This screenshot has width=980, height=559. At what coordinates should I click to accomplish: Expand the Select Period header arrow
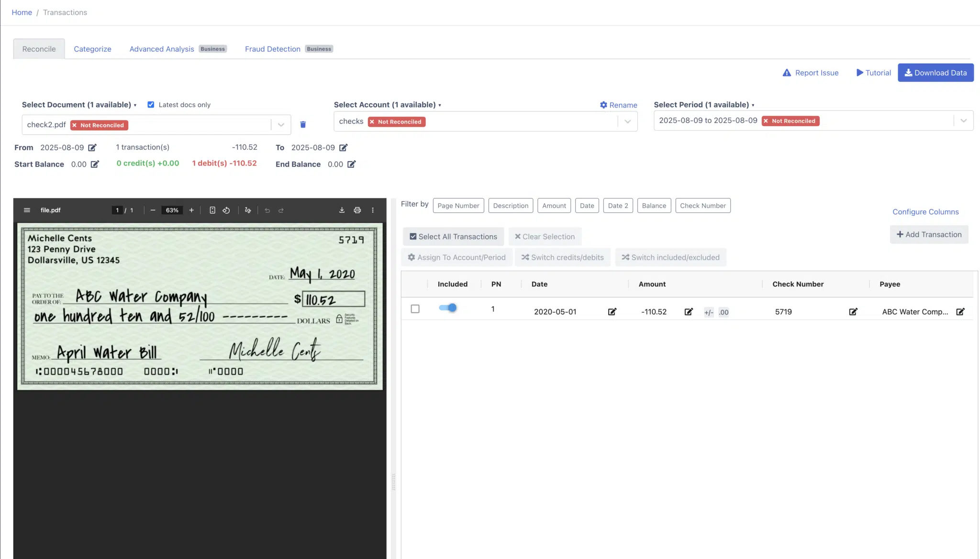coord(753,105)
